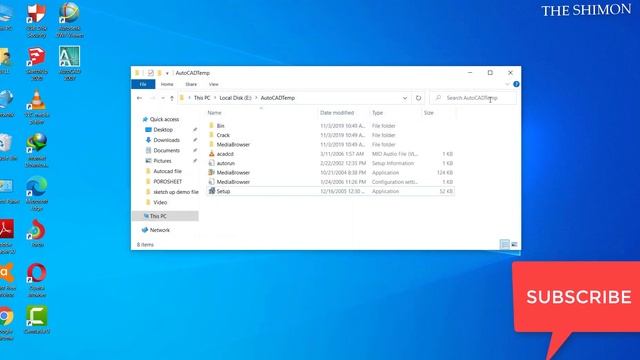
Task: Open the Google Chrome desktop shortcut
Action: coord(7,324)
